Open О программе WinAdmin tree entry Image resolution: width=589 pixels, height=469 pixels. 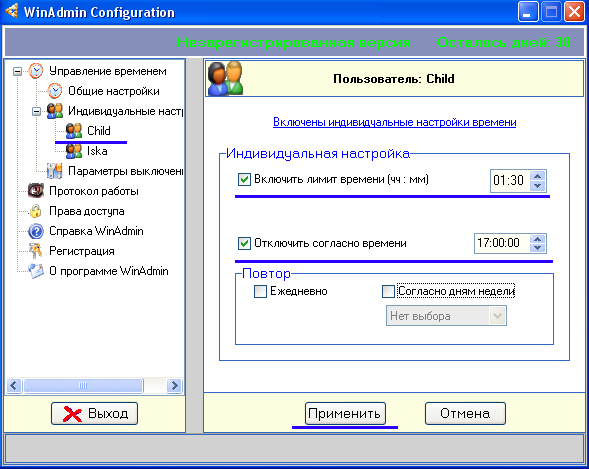pos(109,271)
